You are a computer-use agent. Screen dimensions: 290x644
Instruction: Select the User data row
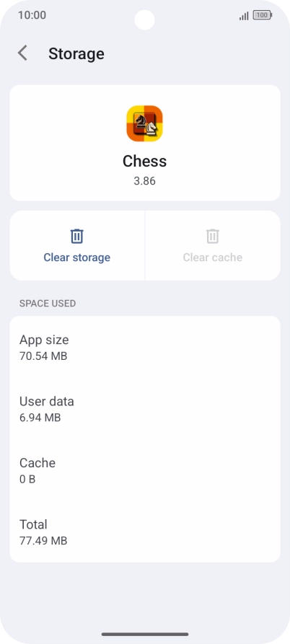[x=144, y=409]
